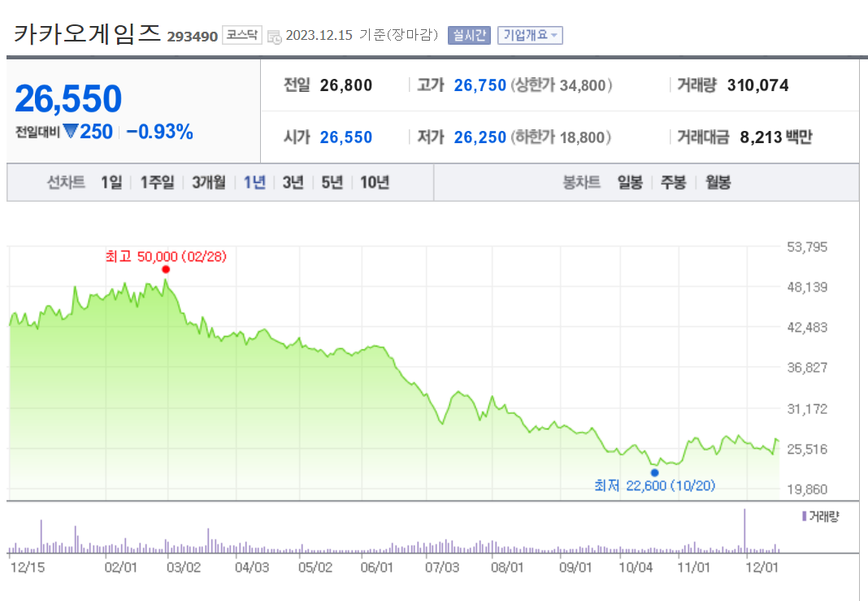Select the 5년 line chart period
The height and width of the screenshot is (601, 868).
pos(332,182)
